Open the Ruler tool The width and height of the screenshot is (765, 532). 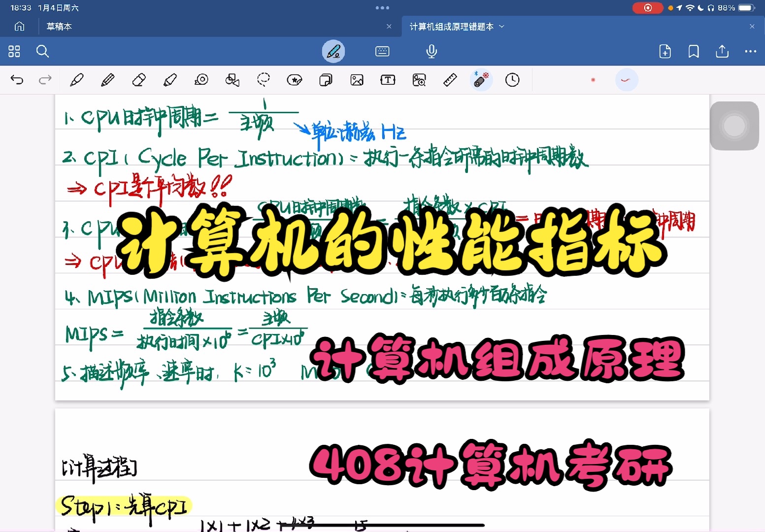(450, 80)
